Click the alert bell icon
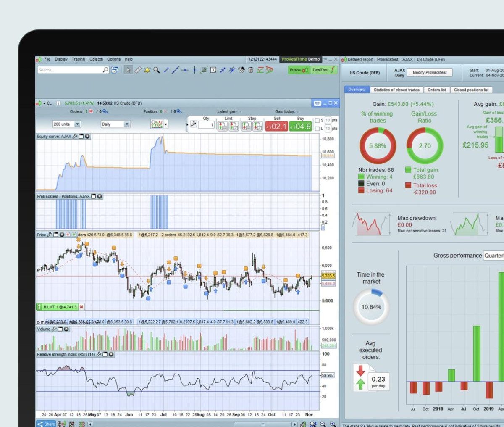The image size is (504, 427). click(x=147, y=70)
